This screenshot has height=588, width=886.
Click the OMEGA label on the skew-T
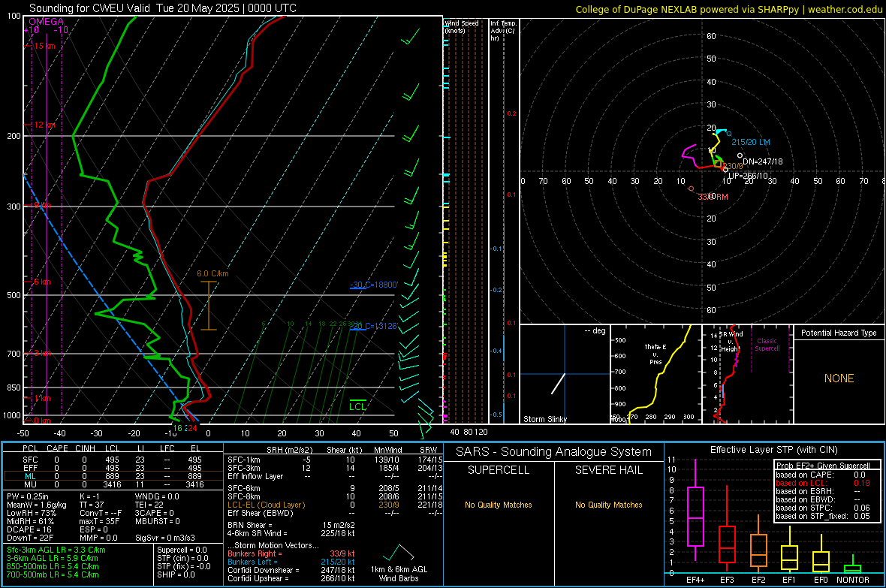[47, 22]
